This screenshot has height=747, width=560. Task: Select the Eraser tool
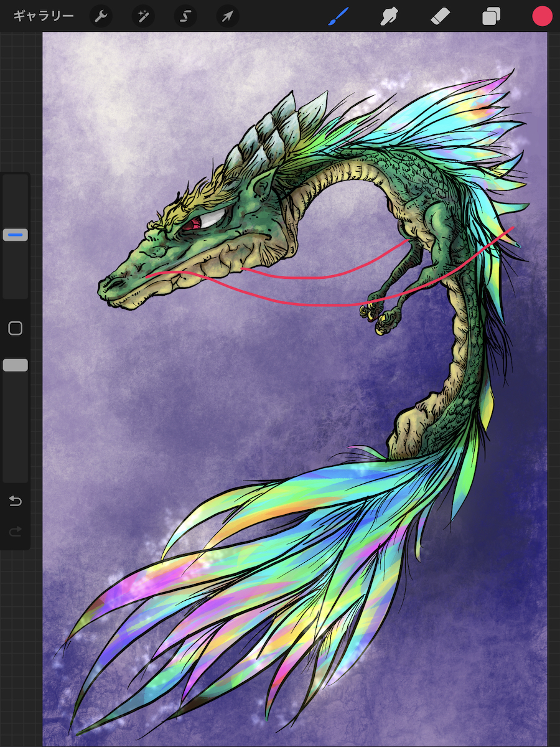tap(440, 16)
